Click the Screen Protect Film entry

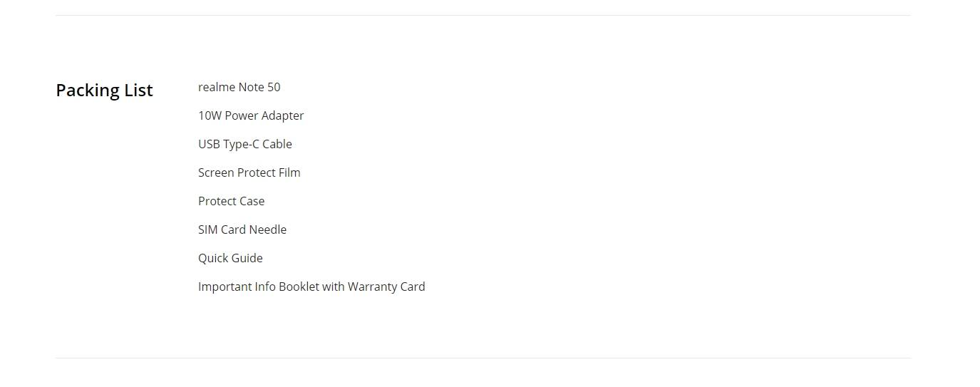249,172
